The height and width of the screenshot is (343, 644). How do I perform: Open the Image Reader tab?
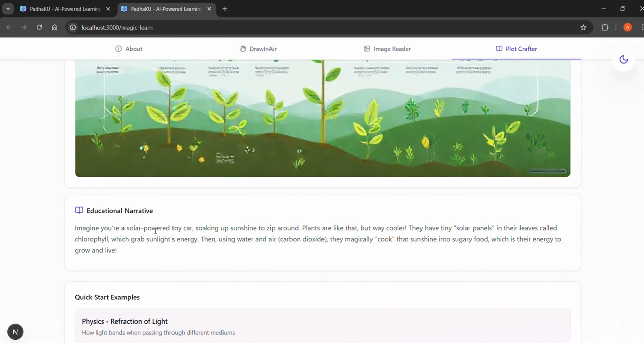[x=387, y=49]
